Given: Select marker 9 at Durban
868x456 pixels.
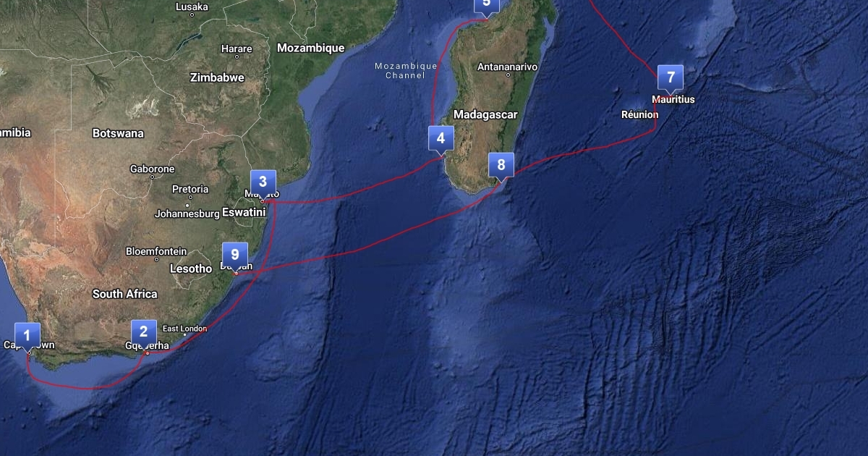Looking at the screenshot, I should tap(235, 256).
